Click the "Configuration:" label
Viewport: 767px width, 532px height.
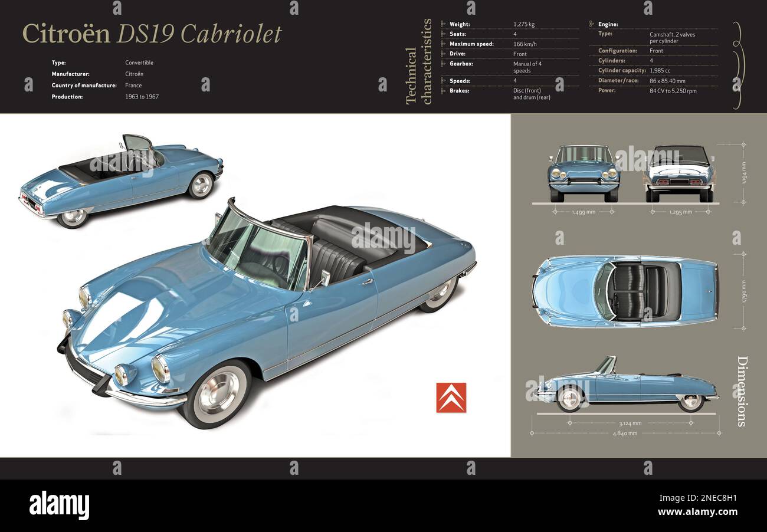[x=618, y=51]
